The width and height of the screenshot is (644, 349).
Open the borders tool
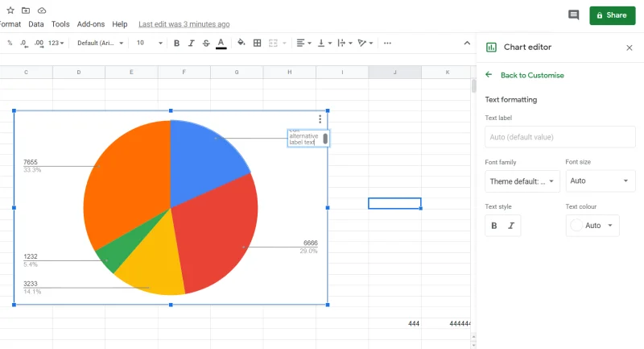click(x=257, y=43)
